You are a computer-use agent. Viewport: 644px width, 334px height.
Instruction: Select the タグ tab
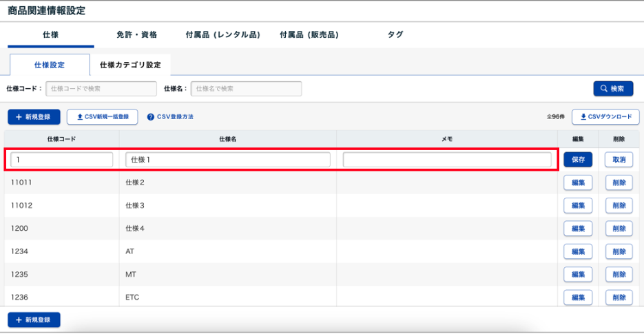click(x=395, y=34)
